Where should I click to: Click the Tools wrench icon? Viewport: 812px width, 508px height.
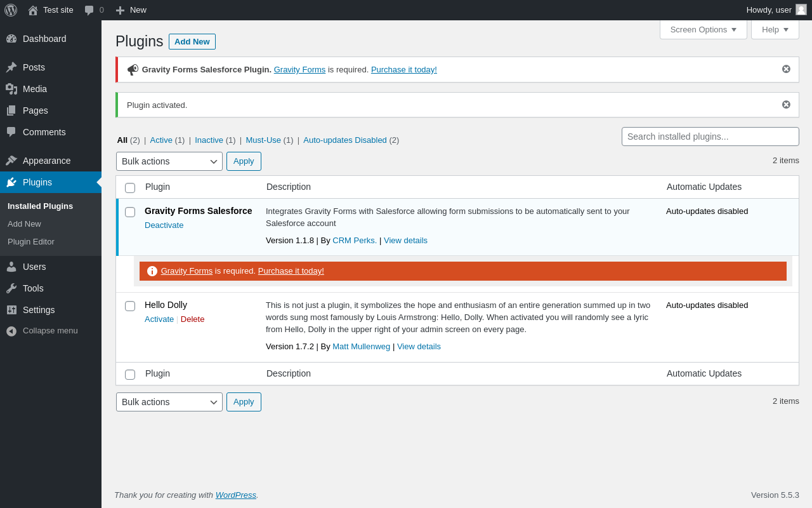click(x=11, y=288)
